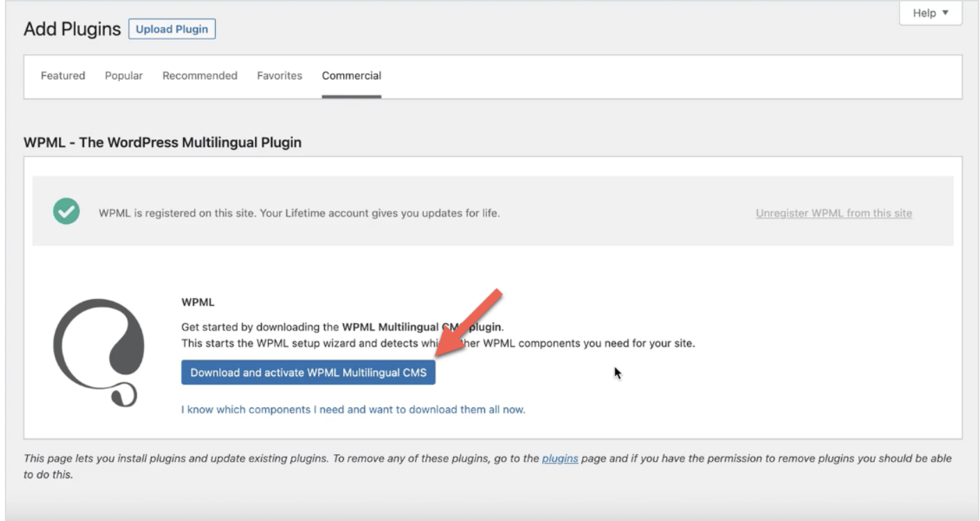Select the Commercial tab
The height and width of the screenshot is (521, 980).
pos(351,76)
